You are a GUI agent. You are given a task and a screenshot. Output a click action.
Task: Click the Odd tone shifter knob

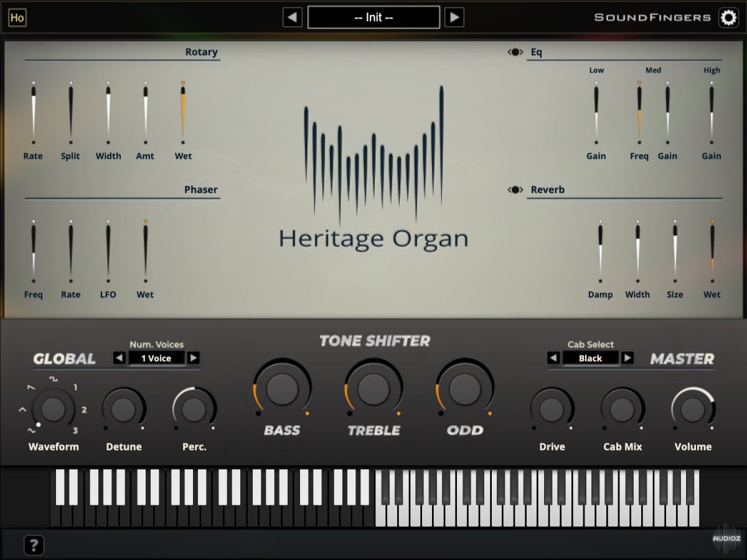click(x=465, y=389)
